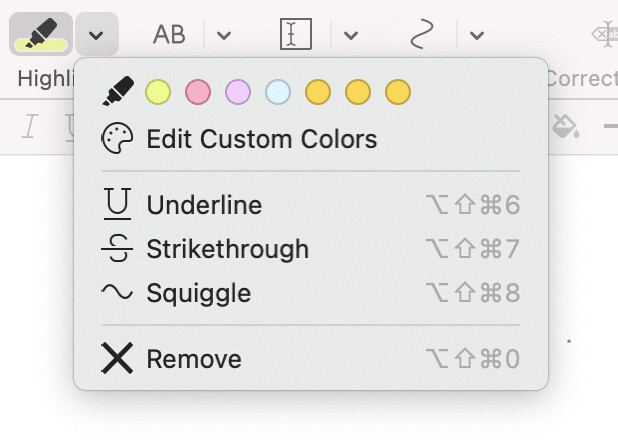Collapse the highlight options dropdown arrow
The height and width of the screenshot is (444, 618).
95,35
